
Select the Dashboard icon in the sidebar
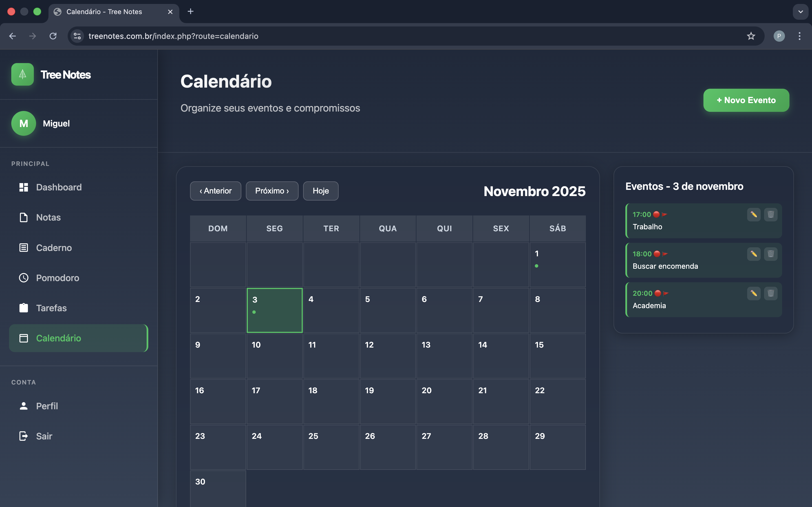tap(23, 187)
